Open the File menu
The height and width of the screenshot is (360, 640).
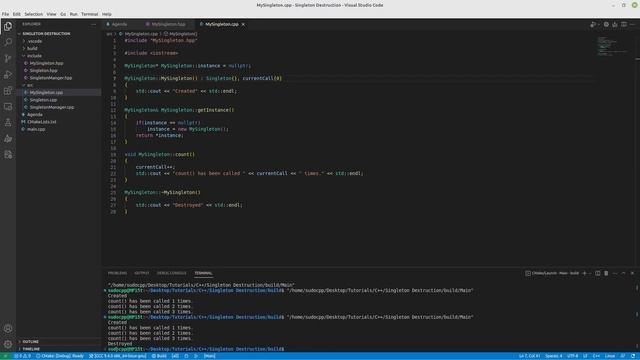click(x=5, y=14)
